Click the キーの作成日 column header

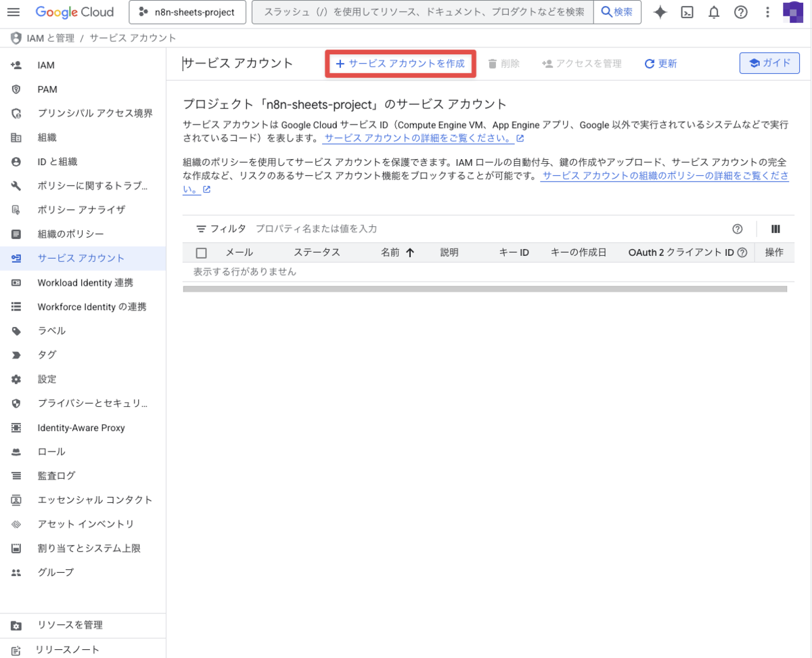point(579,253)
